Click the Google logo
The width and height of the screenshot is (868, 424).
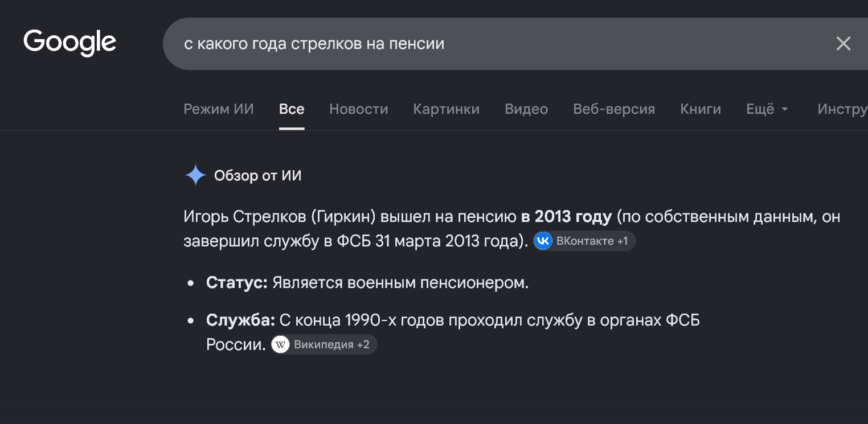(x=69, y=43)
